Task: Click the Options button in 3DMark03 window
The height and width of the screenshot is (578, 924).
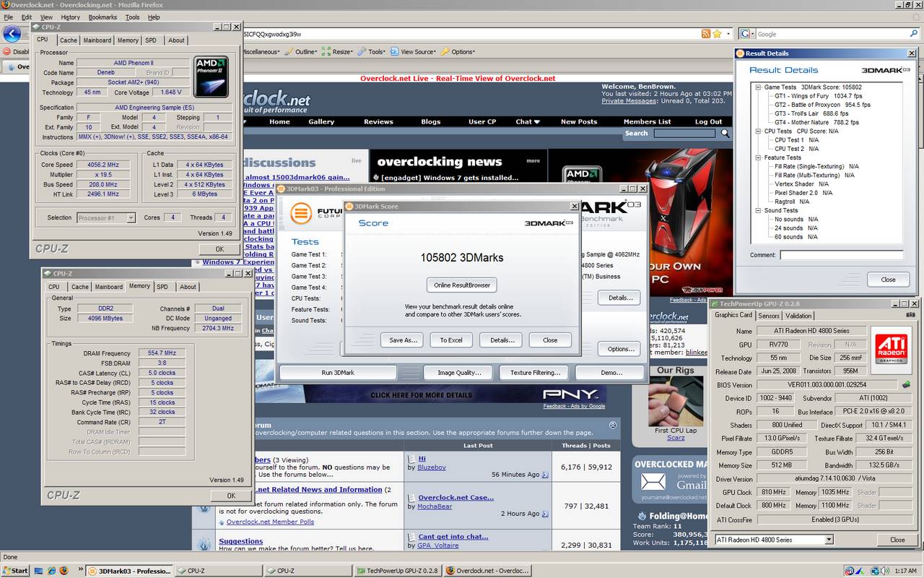Action: click(x=621, y=348)
